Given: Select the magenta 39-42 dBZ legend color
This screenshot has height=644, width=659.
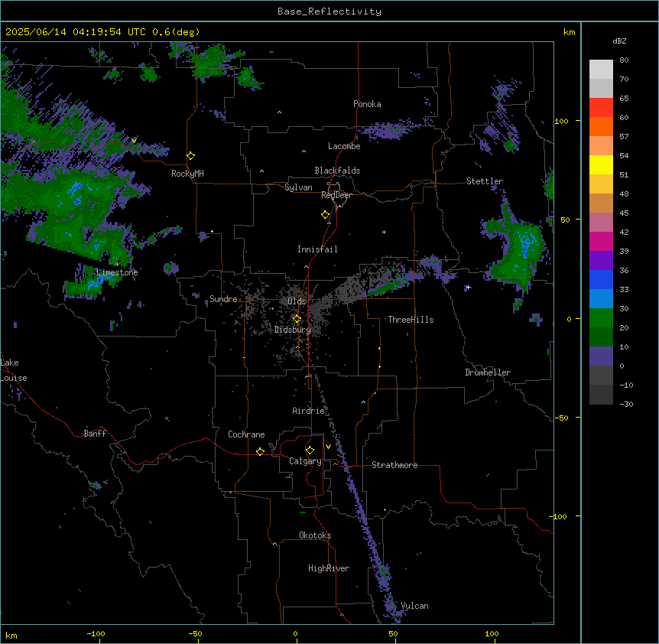Looking at the screenshot, I should coord(601,241).
